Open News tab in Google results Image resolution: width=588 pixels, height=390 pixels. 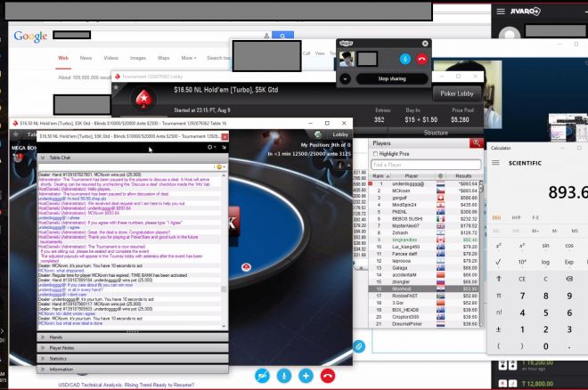coord(86,58)
